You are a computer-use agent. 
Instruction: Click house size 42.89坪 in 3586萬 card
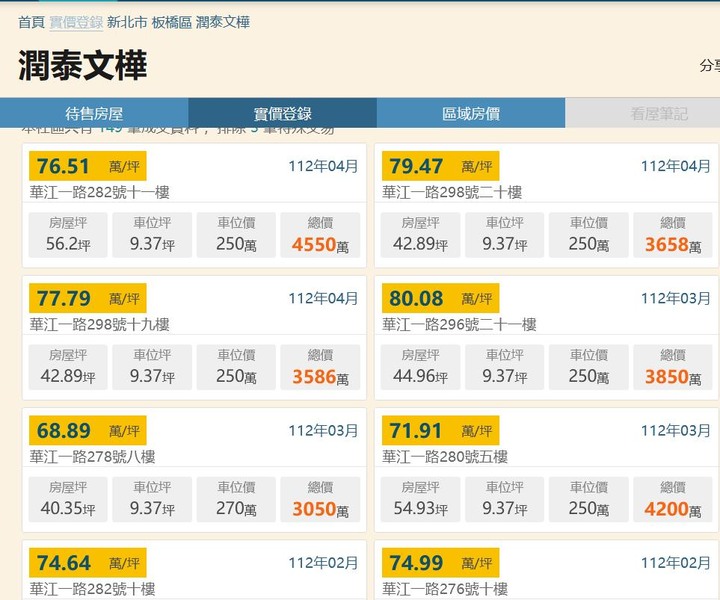click(68, 376)
